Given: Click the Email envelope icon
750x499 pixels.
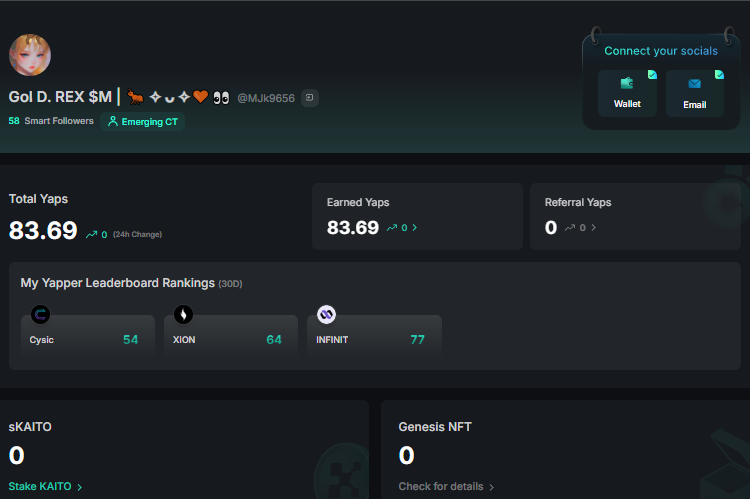Looking at the screenshot, I should click(x=695, y=84).
